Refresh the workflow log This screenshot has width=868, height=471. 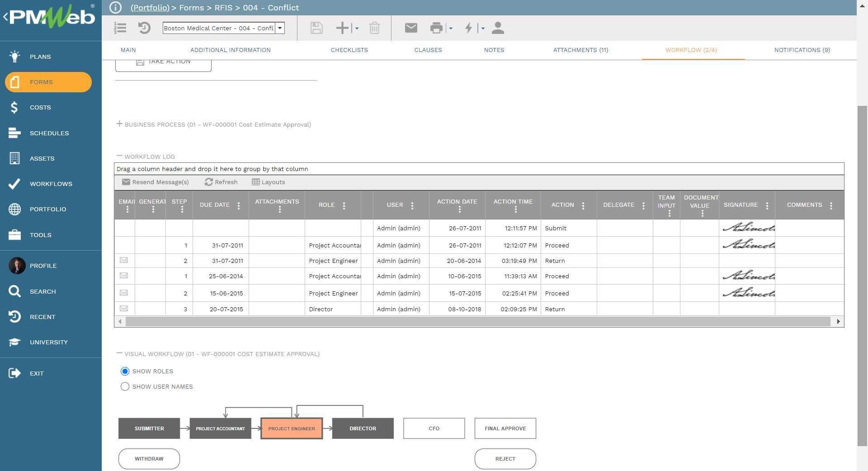(x=221, y=182)
